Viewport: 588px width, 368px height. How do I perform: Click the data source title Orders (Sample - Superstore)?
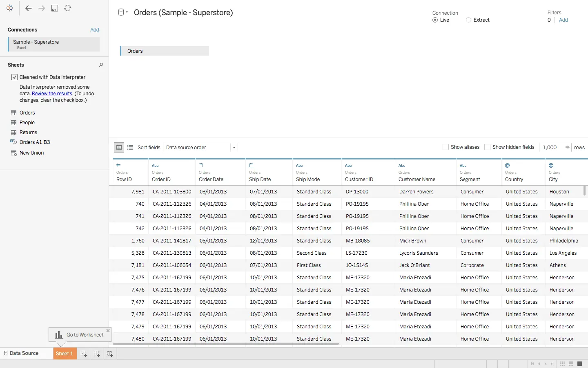(183, 12)
